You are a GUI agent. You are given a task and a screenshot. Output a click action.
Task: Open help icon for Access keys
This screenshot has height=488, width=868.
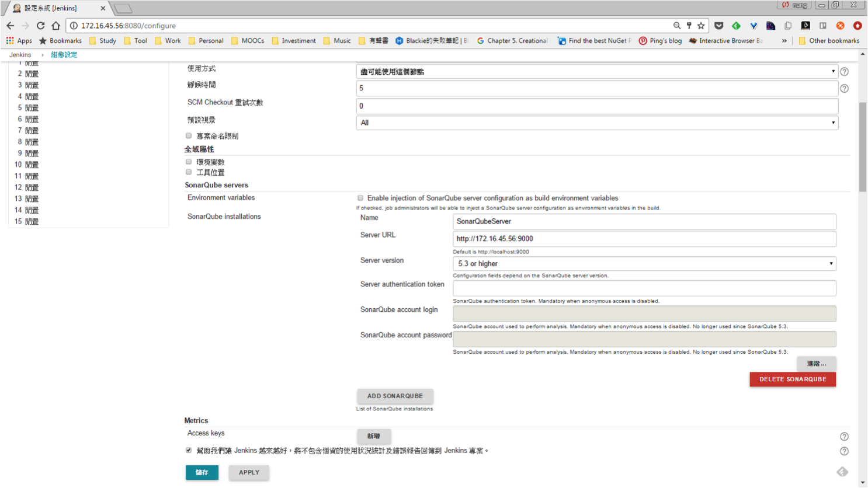[x=844, y=437]
